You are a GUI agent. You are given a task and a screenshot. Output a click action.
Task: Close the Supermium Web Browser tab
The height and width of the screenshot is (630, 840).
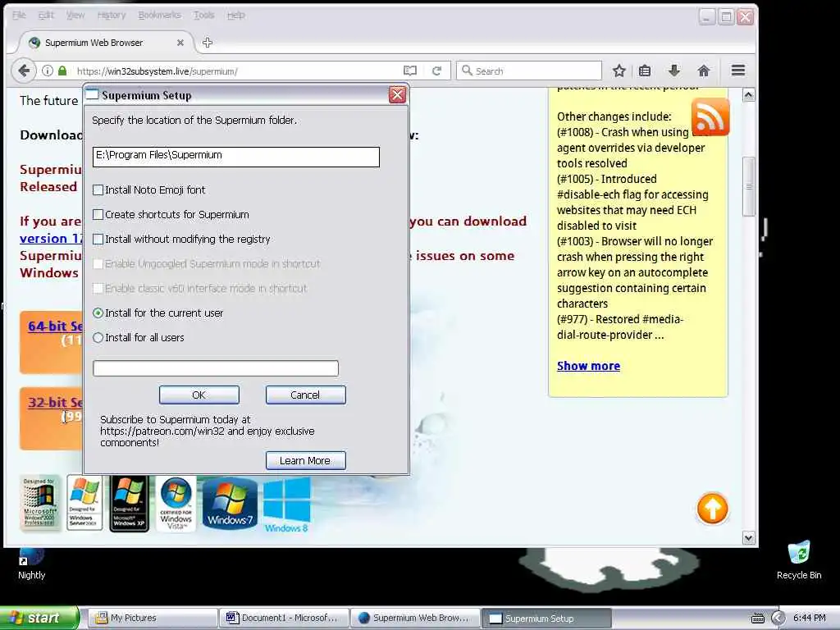[180, 43]
